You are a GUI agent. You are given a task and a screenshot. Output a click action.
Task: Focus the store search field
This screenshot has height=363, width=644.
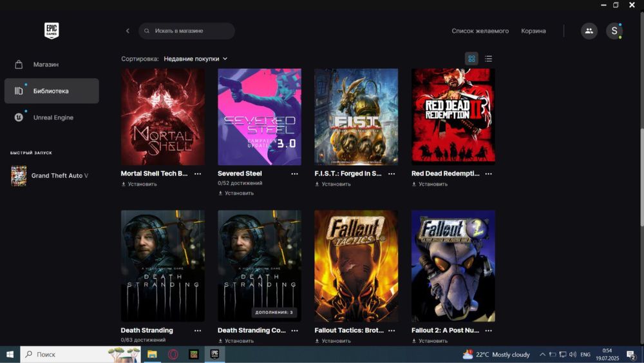tap(187, 31)
